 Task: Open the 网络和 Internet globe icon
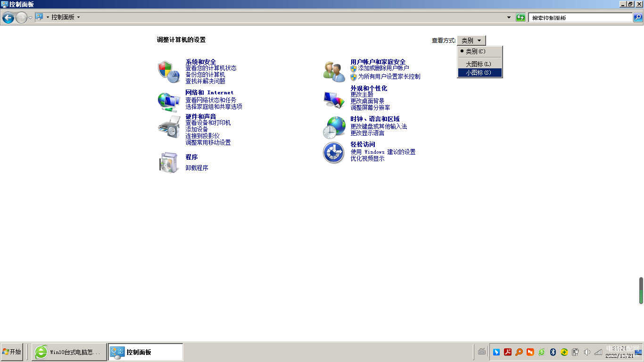(168, 101)
